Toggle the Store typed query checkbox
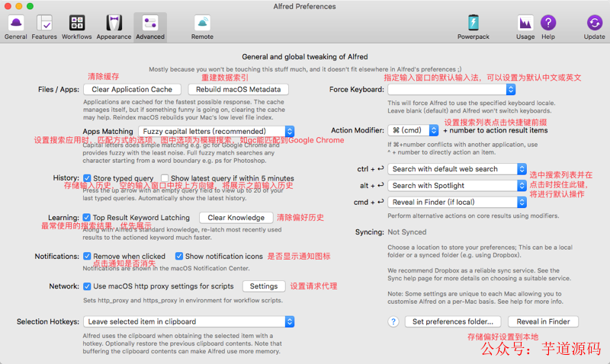This screenshot has width=610, height=364. tap(87, 178)
